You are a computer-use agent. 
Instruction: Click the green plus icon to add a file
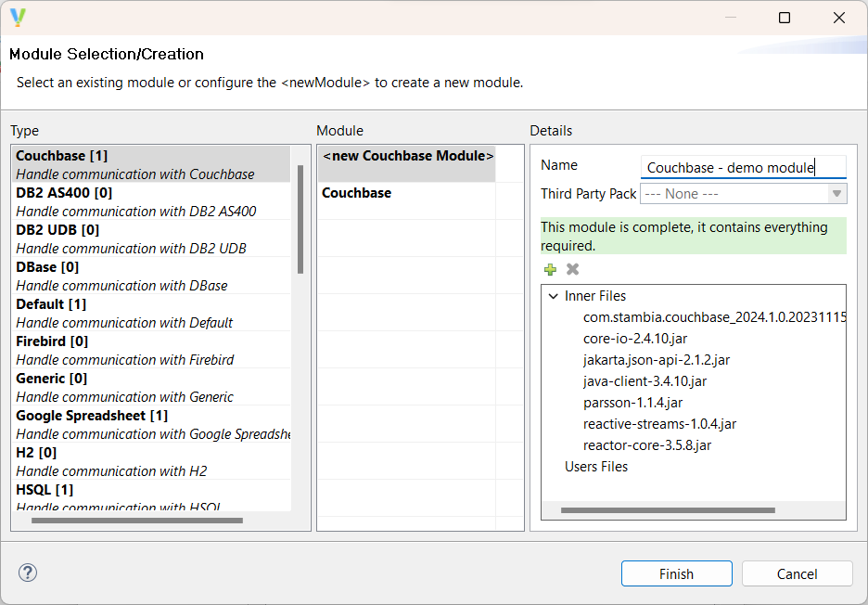tap(551, 269)
